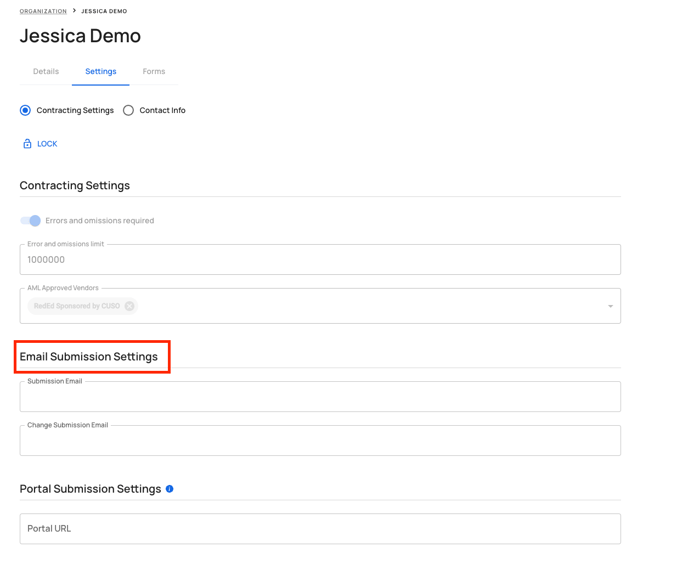This screenshot has width=688, height=587.
Task: Click the Portal URL input field
Action: (320, 529)
